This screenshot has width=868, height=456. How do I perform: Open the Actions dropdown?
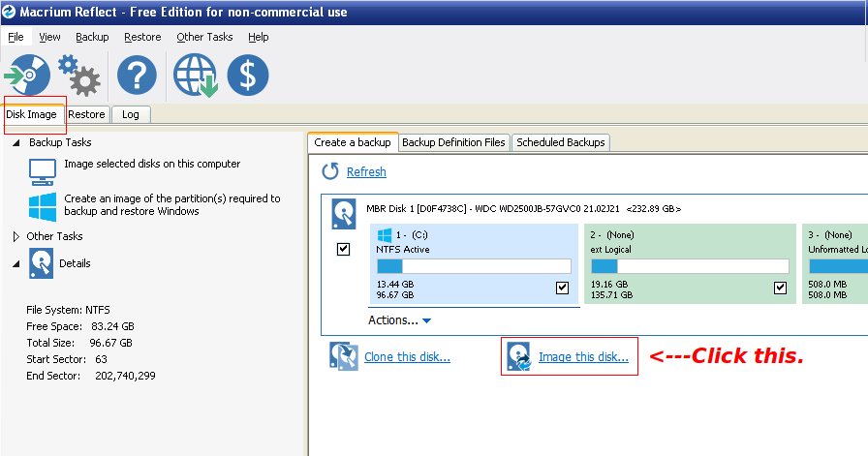[399, 320]
